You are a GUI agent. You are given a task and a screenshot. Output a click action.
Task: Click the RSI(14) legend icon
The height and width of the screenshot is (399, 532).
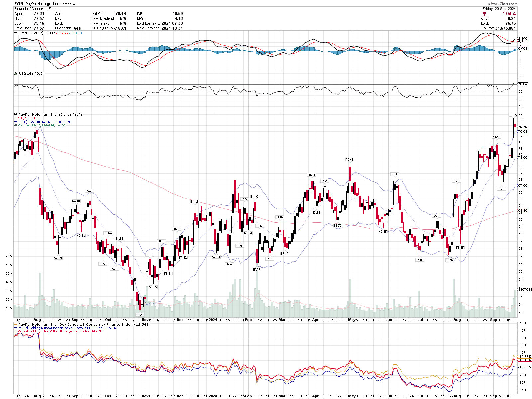(x=15, y=73)
